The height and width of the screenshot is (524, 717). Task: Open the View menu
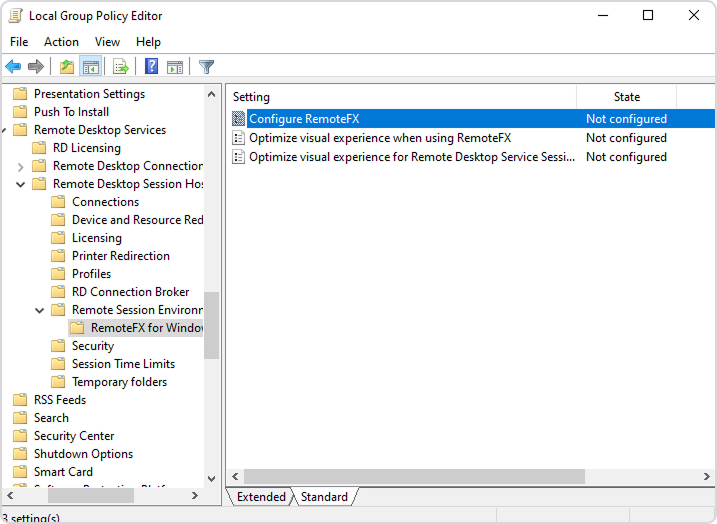click(x=107, y=42)
